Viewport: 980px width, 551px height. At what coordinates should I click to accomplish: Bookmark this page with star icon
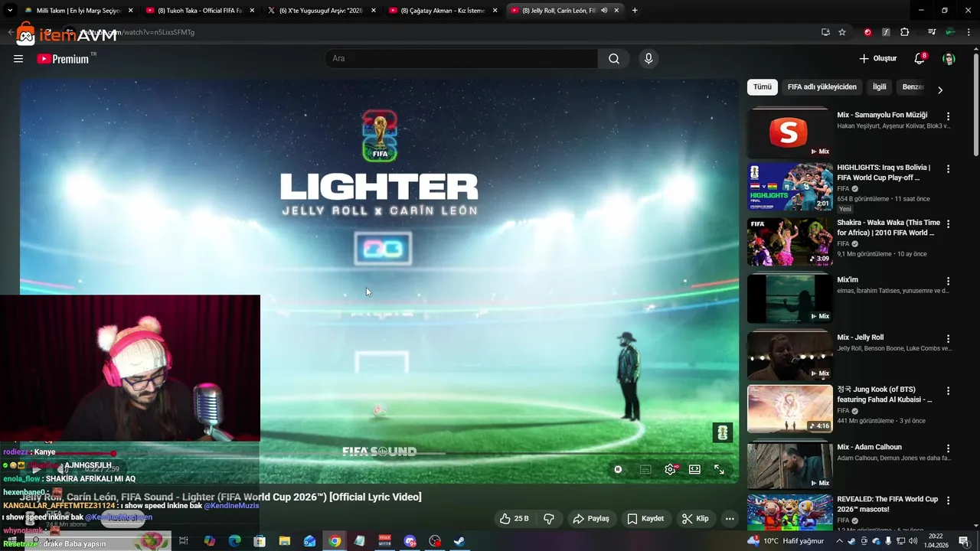(x=842, y=32)
